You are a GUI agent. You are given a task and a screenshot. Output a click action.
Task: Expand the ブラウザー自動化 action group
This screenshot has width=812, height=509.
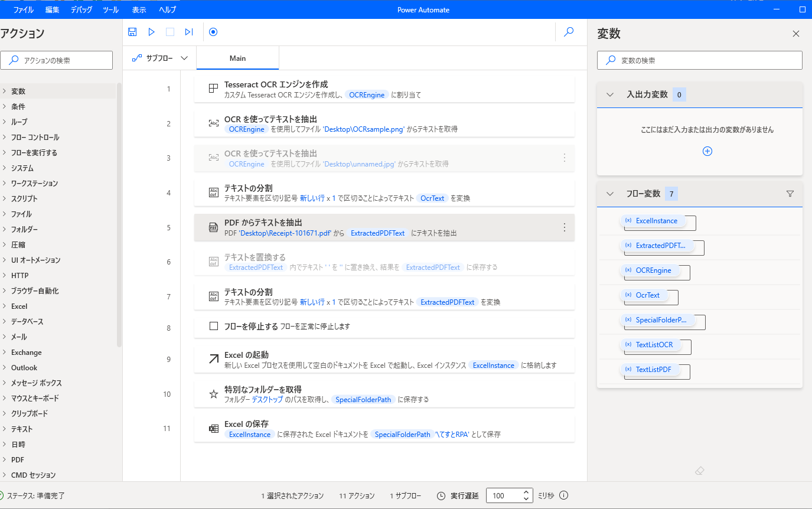pos(4,291)
